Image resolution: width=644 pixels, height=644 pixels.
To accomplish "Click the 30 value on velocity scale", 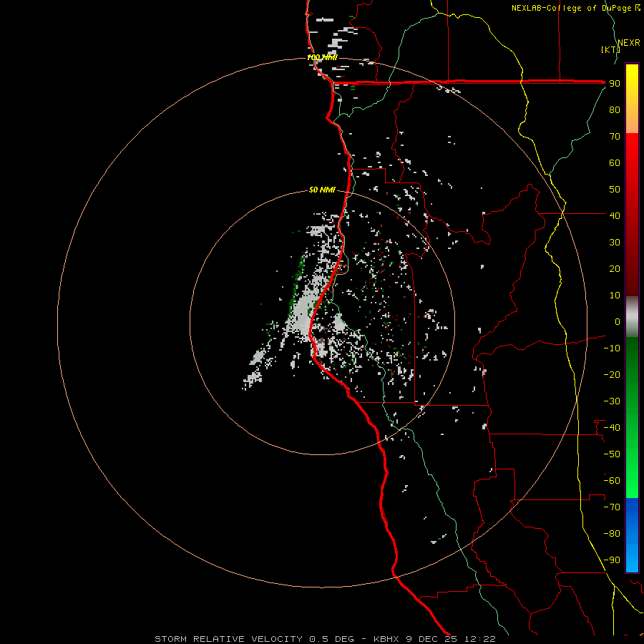I will point(615,243).
